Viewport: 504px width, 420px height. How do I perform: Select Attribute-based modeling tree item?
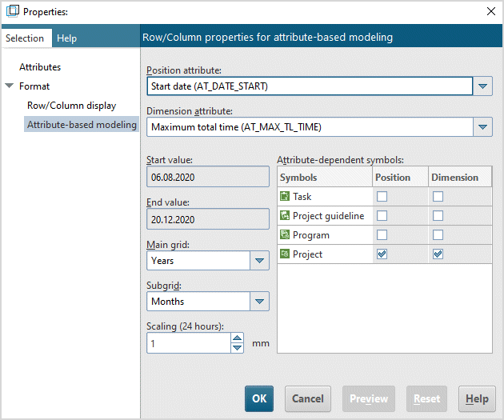(82, 124)
